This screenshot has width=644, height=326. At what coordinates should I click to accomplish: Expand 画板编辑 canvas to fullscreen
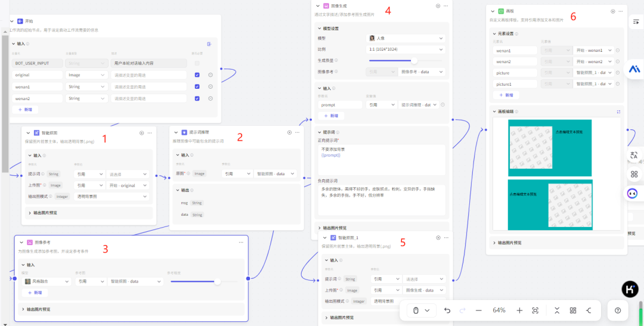[618, 111]
